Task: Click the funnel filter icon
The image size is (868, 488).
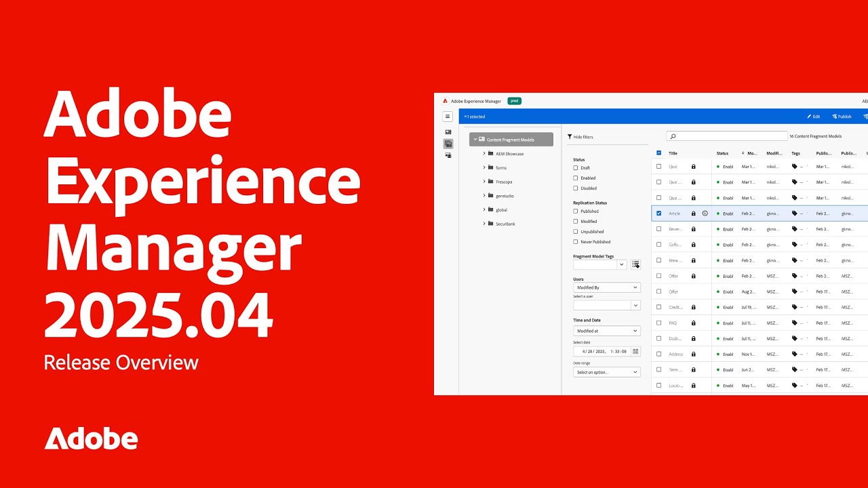Action: click(x=570, y=137)
